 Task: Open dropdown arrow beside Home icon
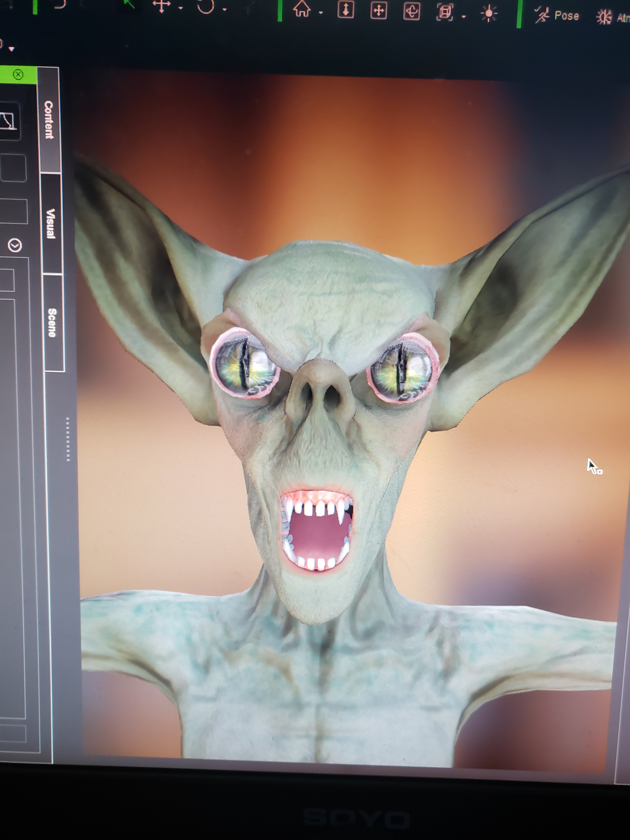(x=321, y=12)
